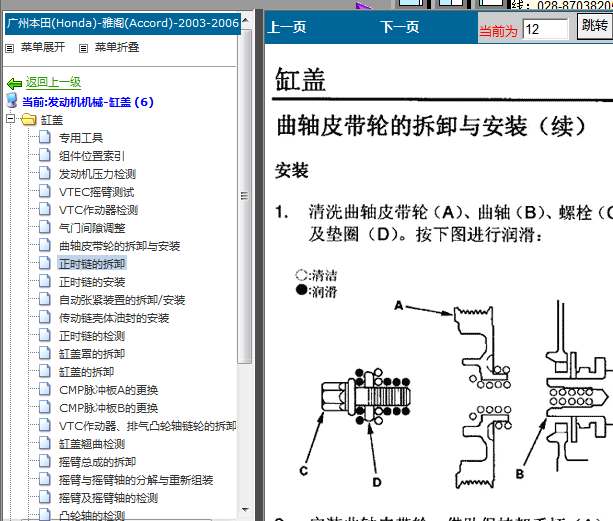Select 发动机压力检测 in the tree
This screenshot has width=613, height=521.
pos(97,174)
